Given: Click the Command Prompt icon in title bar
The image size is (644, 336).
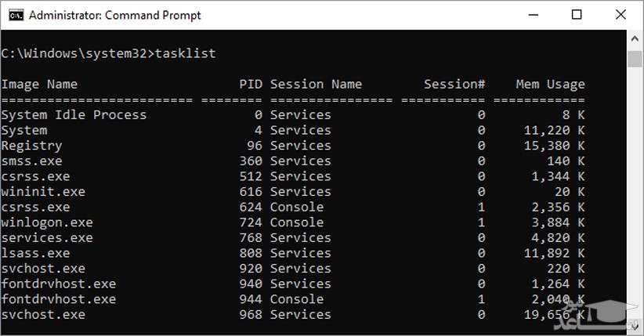Looking at the screenshot, I should (13, 15).
